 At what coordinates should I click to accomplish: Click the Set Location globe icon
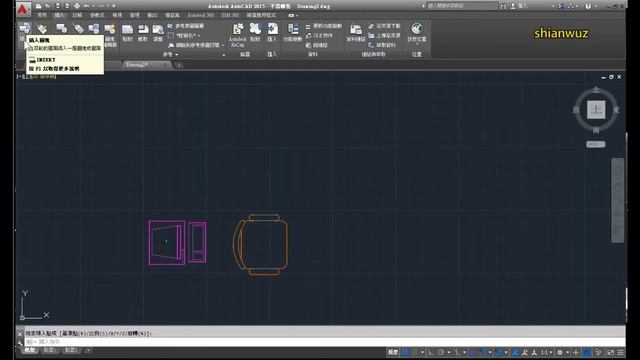(x=417, y=29)
